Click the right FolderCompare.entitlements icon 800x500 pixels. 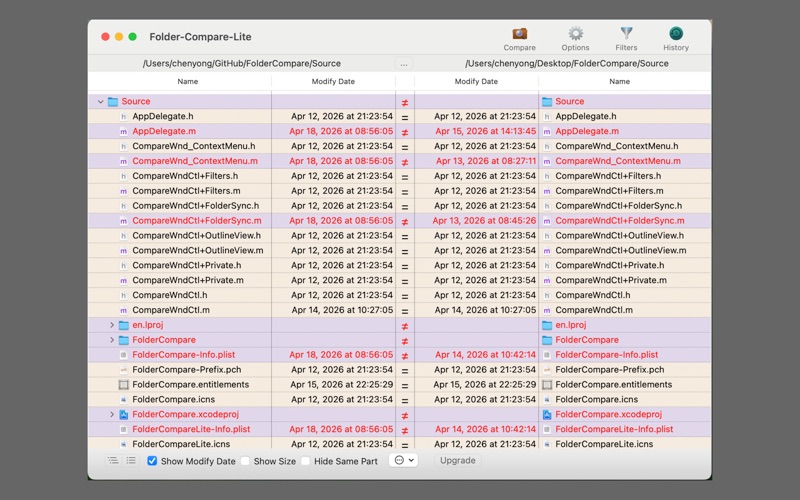pyautogui.click(x=547, y=385)
